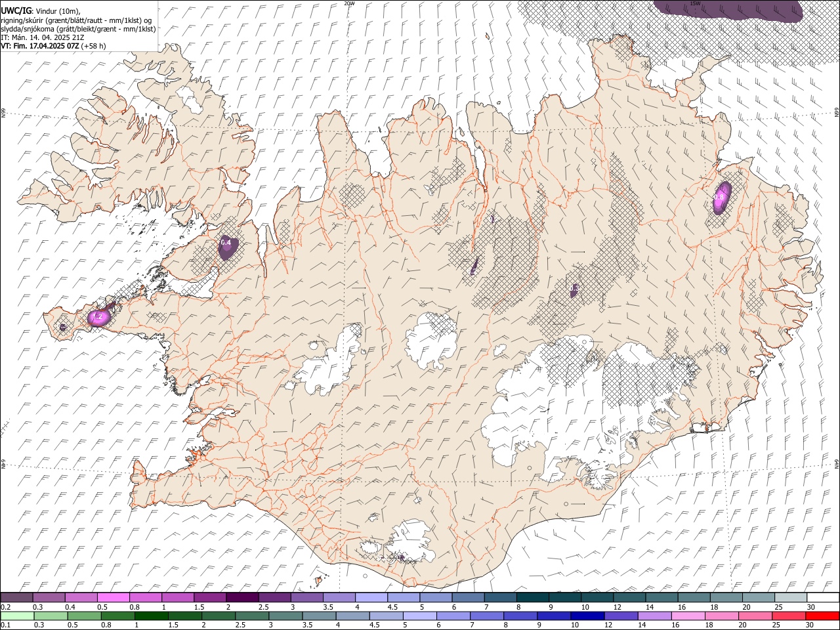This screenshot has width=840, height=630.
Task: Select the slate blue 6–7 swatch in upper legend
Action: pyautogui.click(x=468, y=597)
